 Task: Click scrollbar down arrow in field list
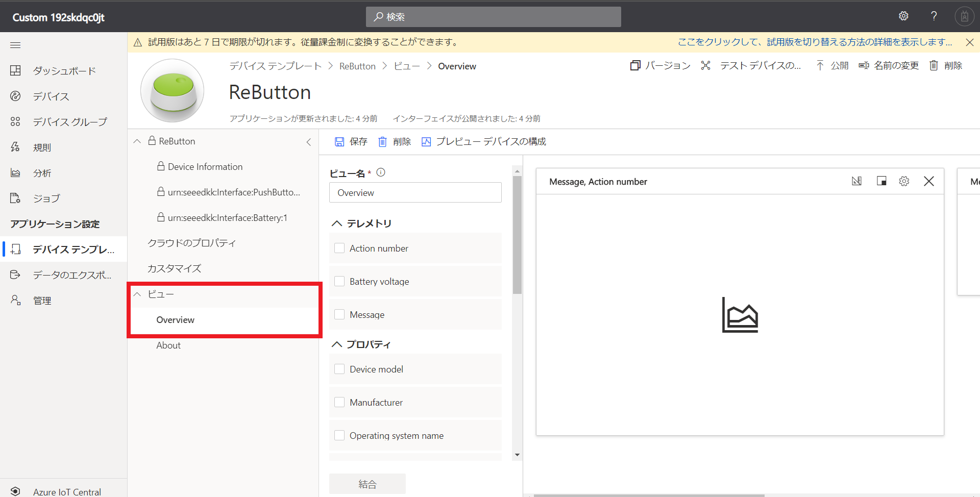coord(517,455)
